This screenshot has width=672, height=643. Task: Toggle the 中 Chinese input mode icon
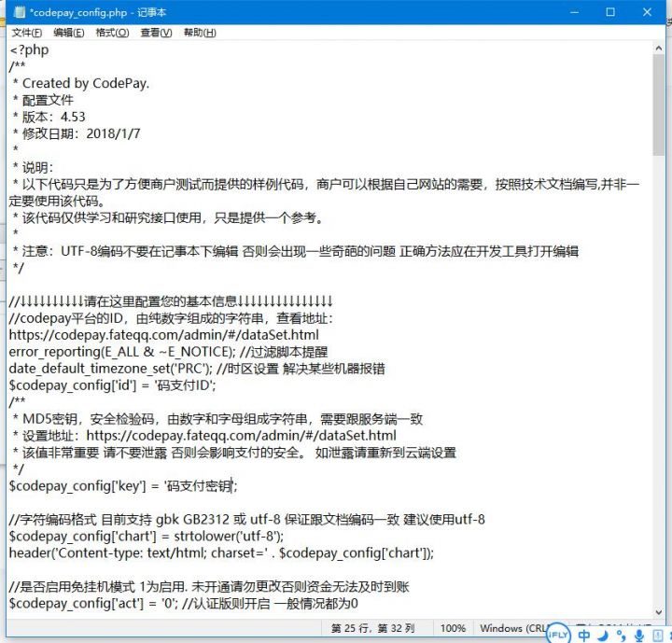tap(583, 635)
